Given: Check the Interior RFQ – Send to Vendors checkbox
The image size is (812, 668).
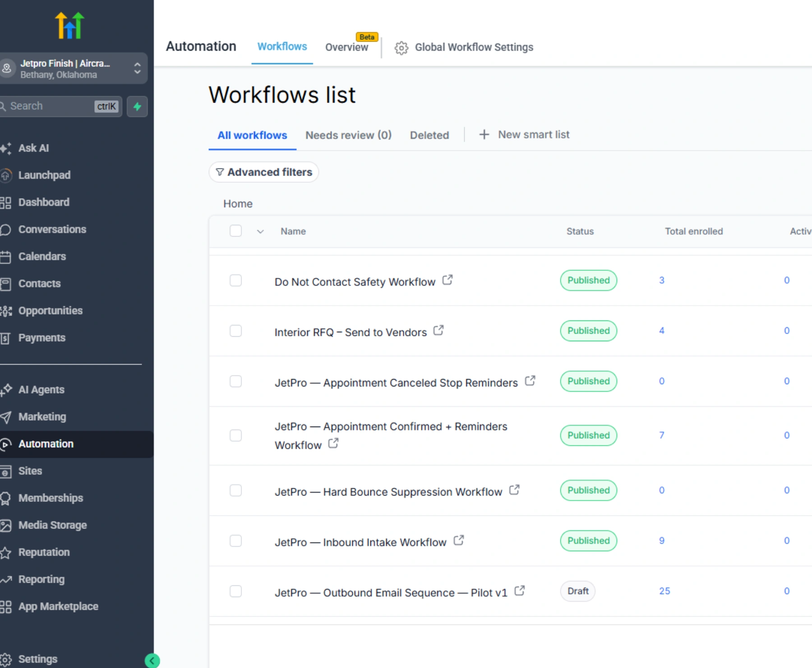Looking at the screenshot, I should [235, 331].
